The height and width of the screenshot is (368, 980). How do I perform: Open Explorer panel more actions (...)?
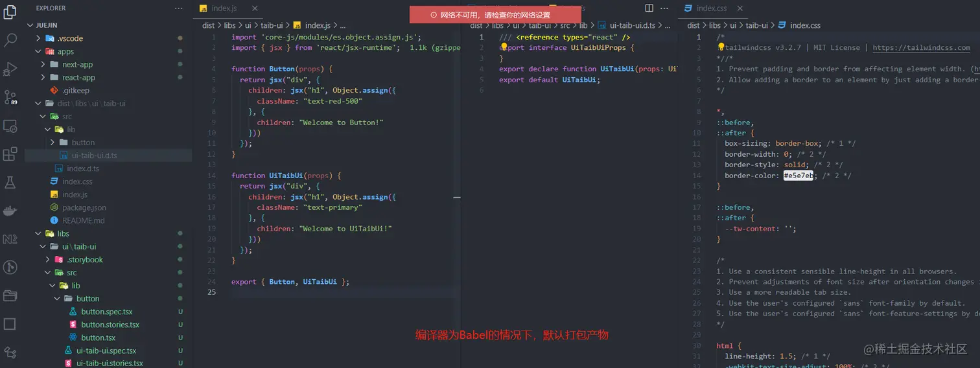[x=179, y=8]
